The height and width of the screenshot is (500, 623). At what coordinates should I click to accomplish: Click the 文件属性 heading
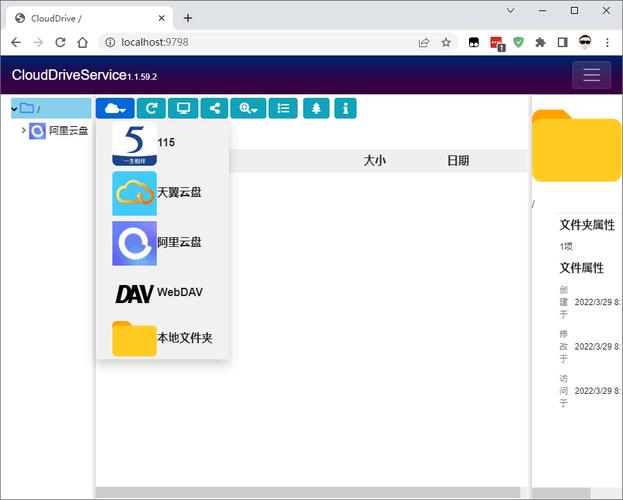tap(582, 268)
